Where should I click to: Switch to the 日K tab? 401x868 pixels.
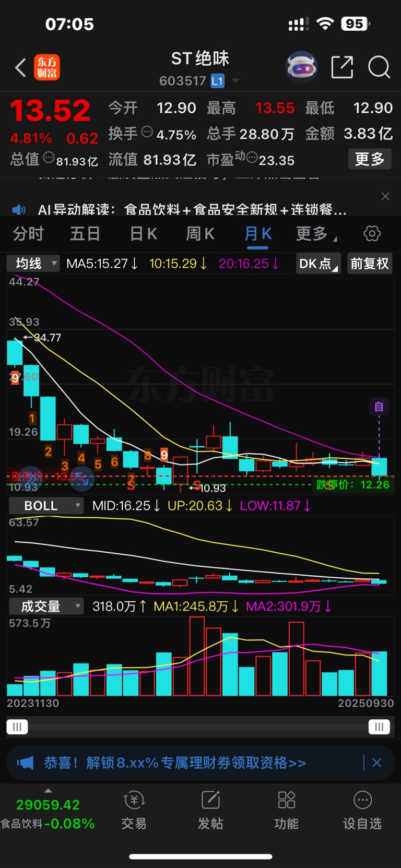[x=144, y=233]
